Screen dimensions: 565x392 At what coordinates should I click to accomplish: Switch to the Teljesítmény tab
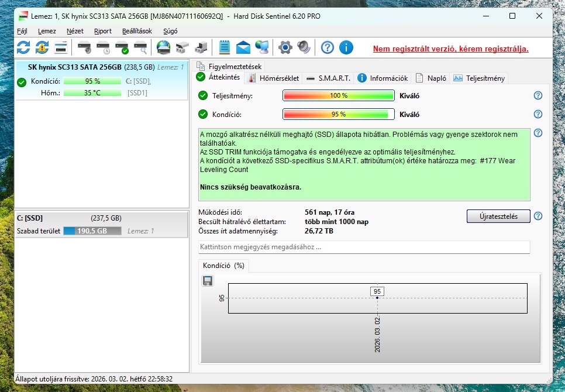479,78
